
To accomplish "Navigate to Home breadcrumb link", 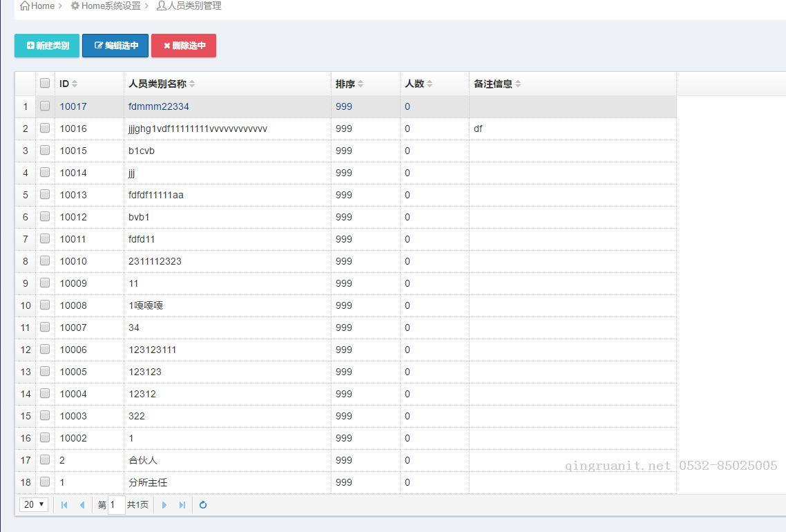I will pos(37,6).
